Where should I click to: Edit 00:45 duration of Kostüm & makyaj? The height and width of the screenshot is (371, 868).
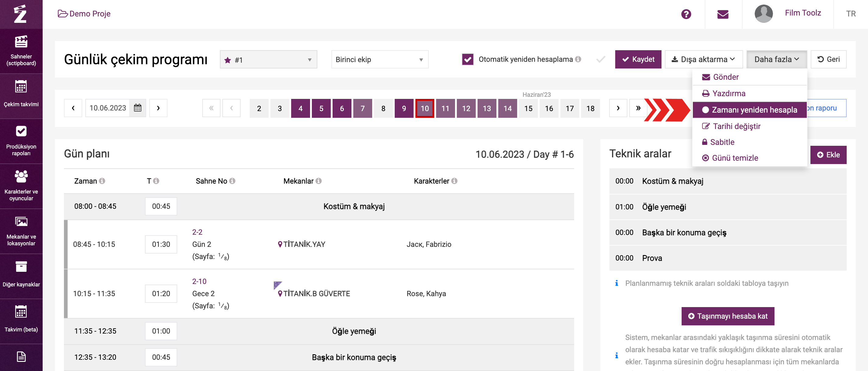point(161,206)
